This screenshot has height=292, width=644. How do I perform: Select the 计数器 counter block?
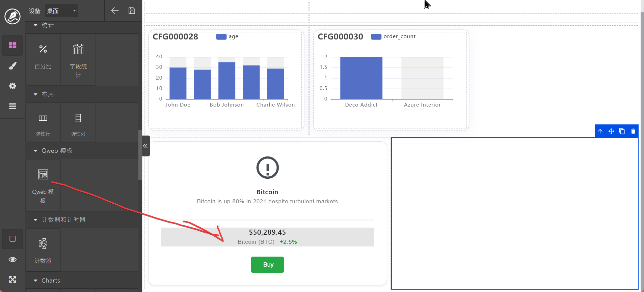pos(43,250)
